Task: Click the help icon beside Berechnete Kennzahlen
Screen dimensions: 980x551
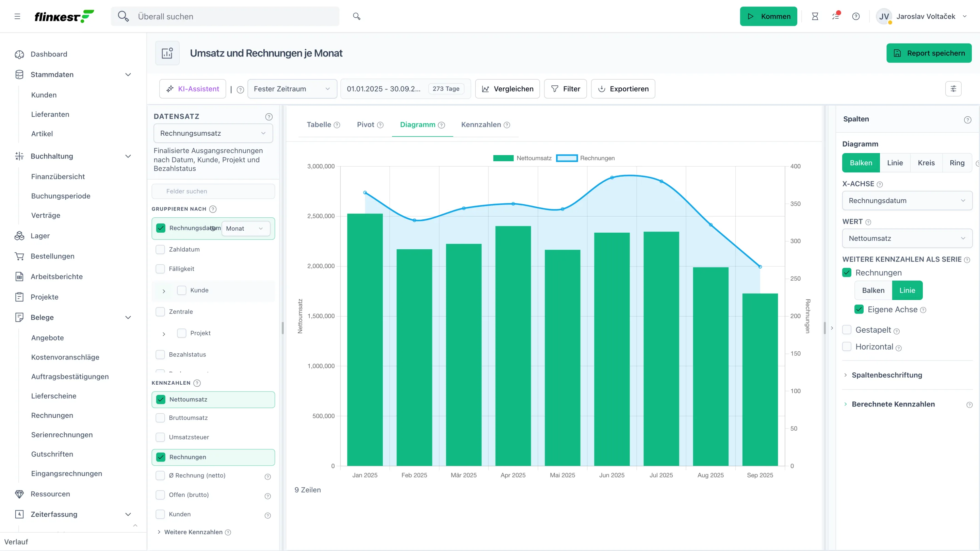Action: 969,405
